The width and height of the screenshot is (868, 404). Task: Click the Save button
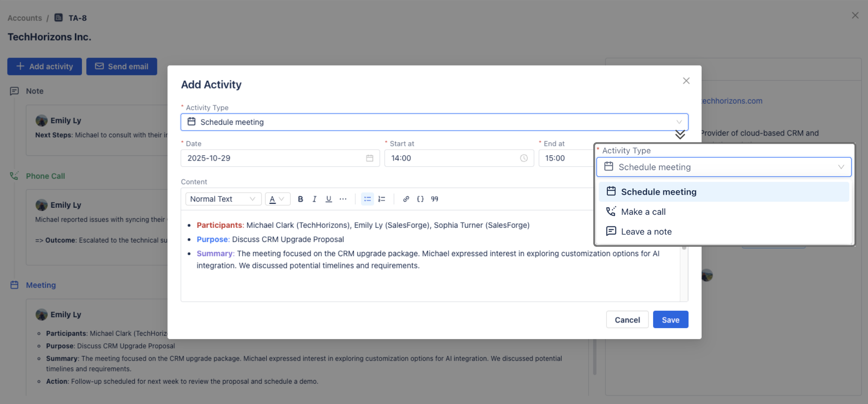pyautogui.click(x=670, y=320)
